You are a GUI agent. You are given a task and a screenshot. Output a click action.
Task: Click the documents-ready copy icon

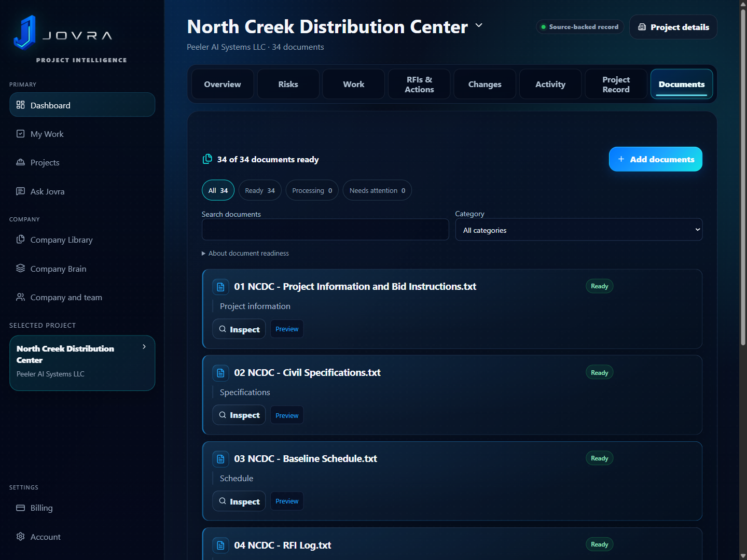coord(208,159)
